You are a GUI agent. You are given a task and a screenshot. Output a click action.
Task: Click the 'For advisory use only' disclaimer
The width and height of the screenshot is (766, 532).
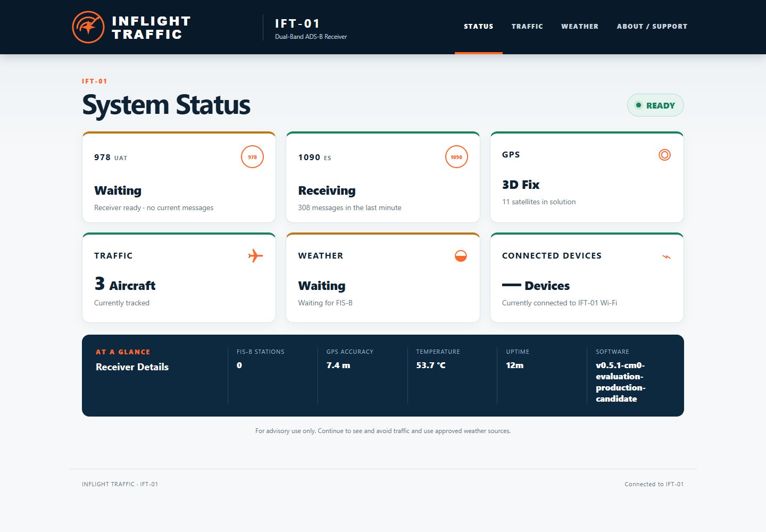(383, 431)
